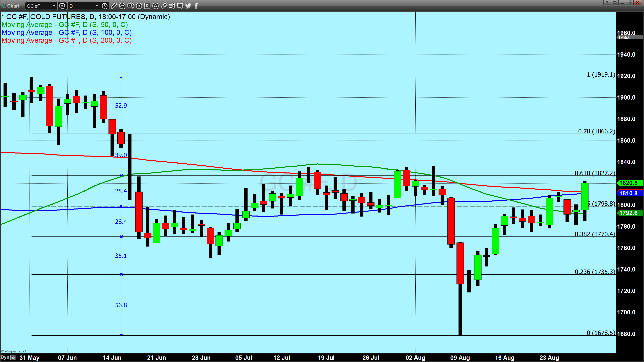Click the GET formula icon
644x362 pixels.
point(130,6)
